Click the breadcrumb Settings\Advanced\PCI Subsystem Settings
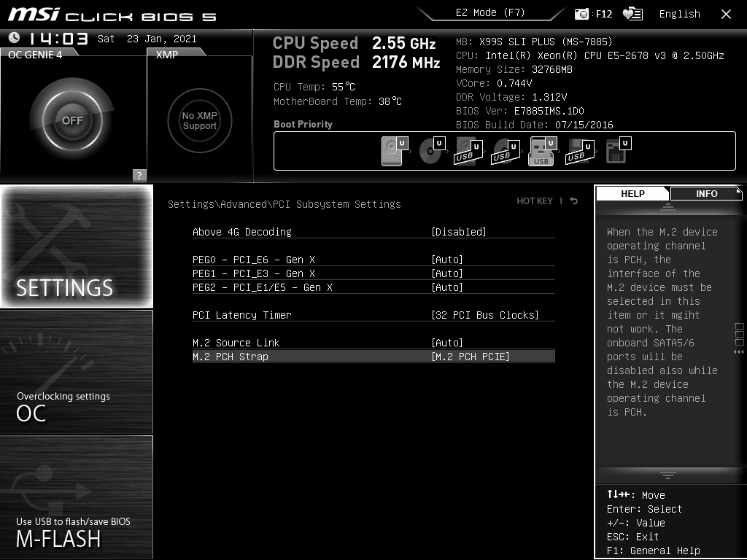747x560 pixels. click(x=284, y=204)
